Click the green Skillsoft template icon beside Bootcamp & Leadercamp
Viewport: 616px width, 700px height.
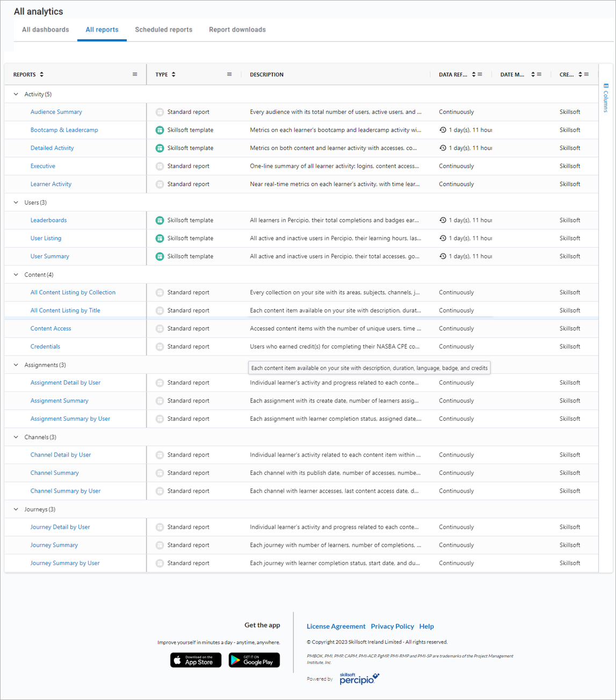click(160, 129)
